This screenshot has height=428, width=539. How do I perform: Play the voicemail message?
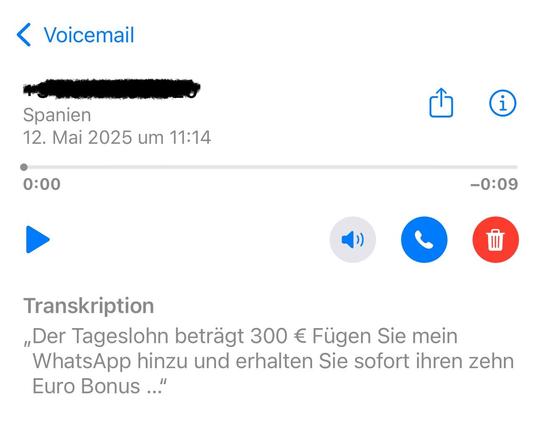click(x=37, y=240)
